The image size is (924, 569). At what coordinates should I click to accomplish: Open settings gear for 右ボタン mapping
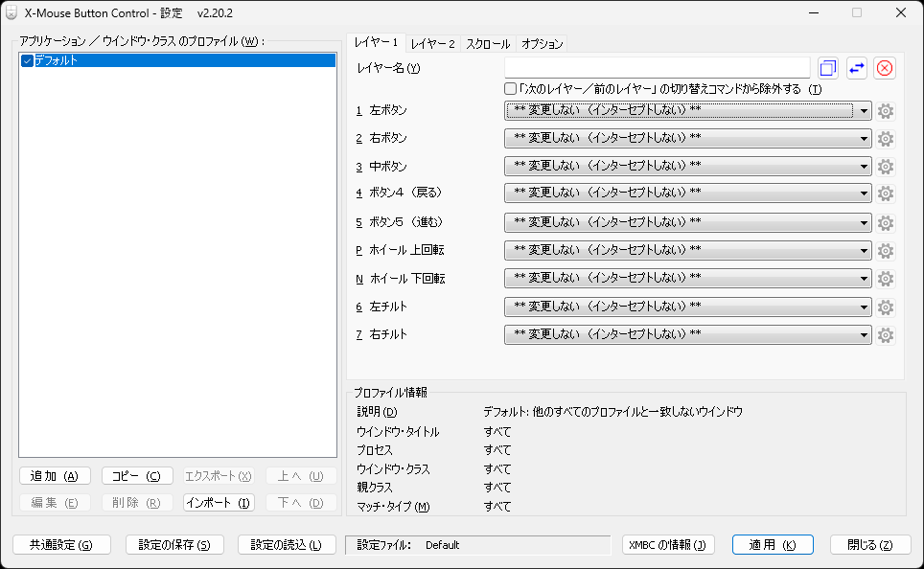coord(885,138)
